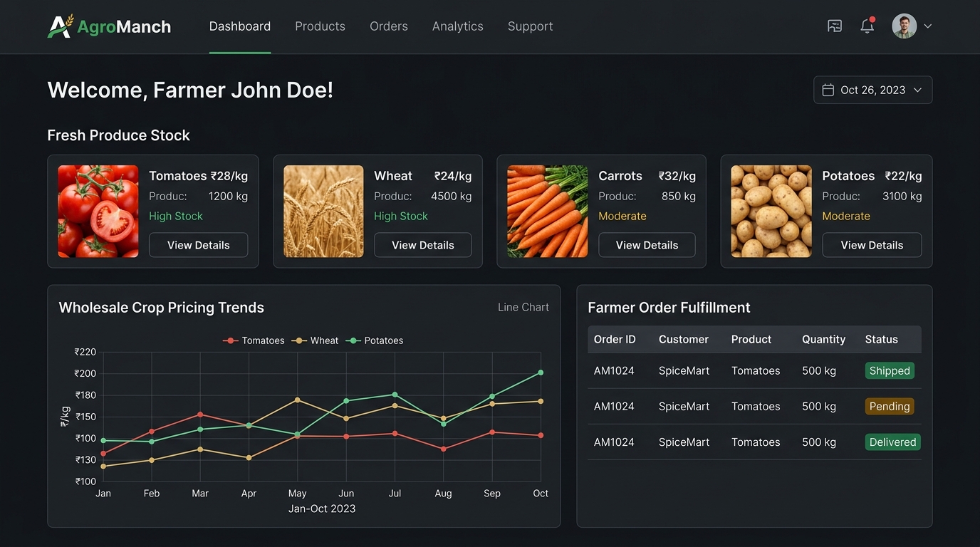Screen dimensions: 980x547
Task: Click the Tomatoes data point for Mar
Action: [x=200, y=415]
